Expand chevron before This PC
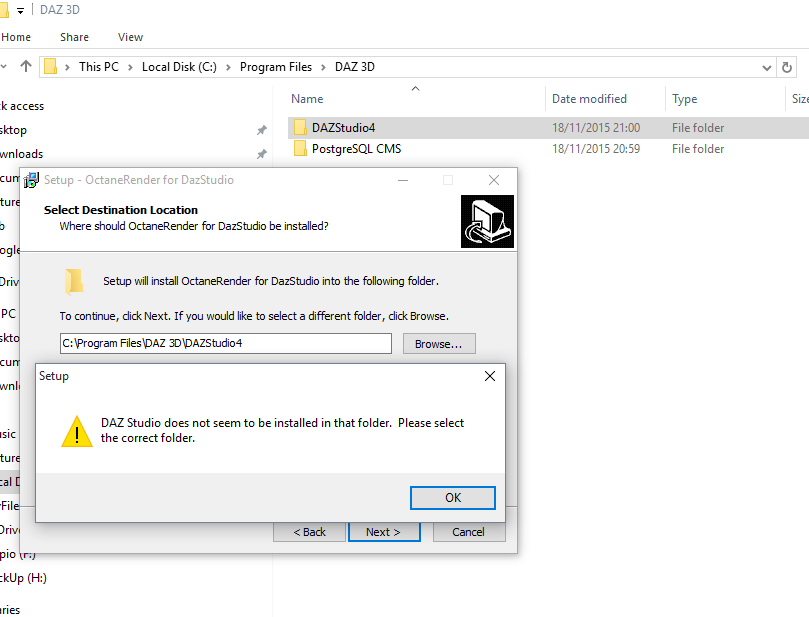 (67, 68)
